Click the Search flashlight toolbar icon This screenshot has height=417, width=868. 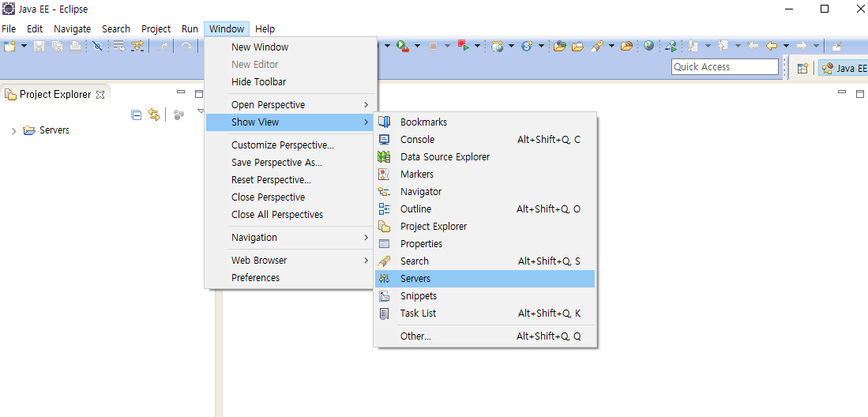coord(597,47)
